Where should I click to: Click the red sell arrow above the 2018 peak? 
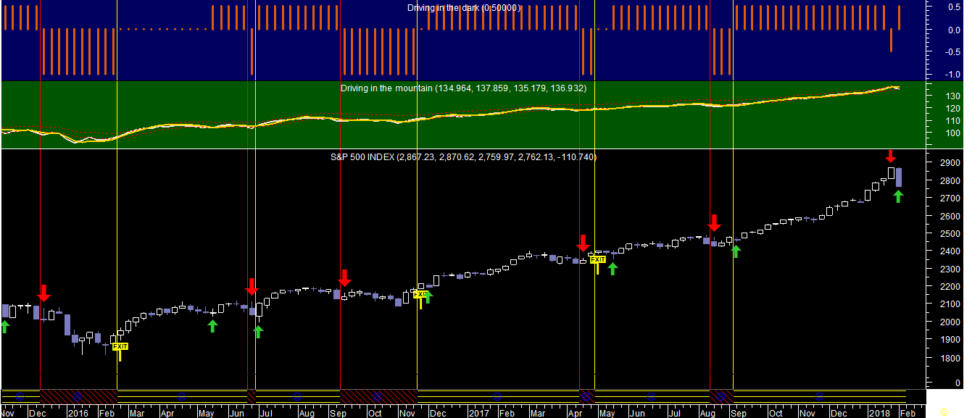tap(891, 156)
